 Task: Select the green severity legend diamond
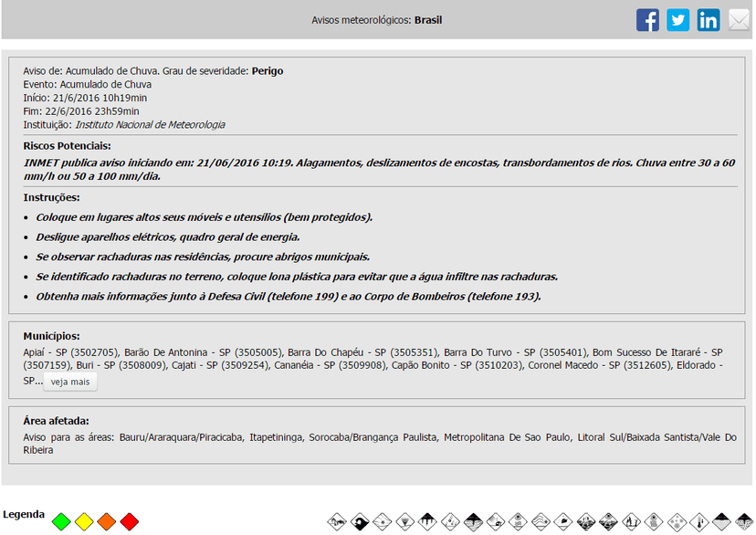tap(61, 521)
